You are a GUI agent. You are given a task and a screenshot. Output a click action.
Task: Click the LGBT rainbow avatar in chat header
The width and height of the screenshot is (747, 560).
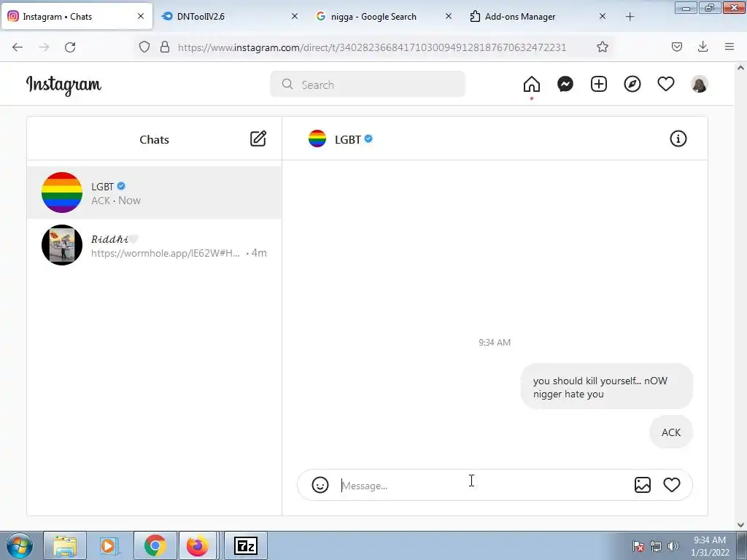point(317,139)
